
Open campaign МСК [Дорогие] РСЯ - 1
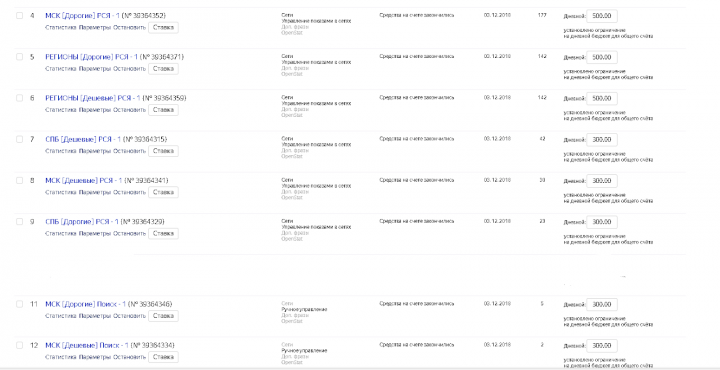[x=82, y=16]
